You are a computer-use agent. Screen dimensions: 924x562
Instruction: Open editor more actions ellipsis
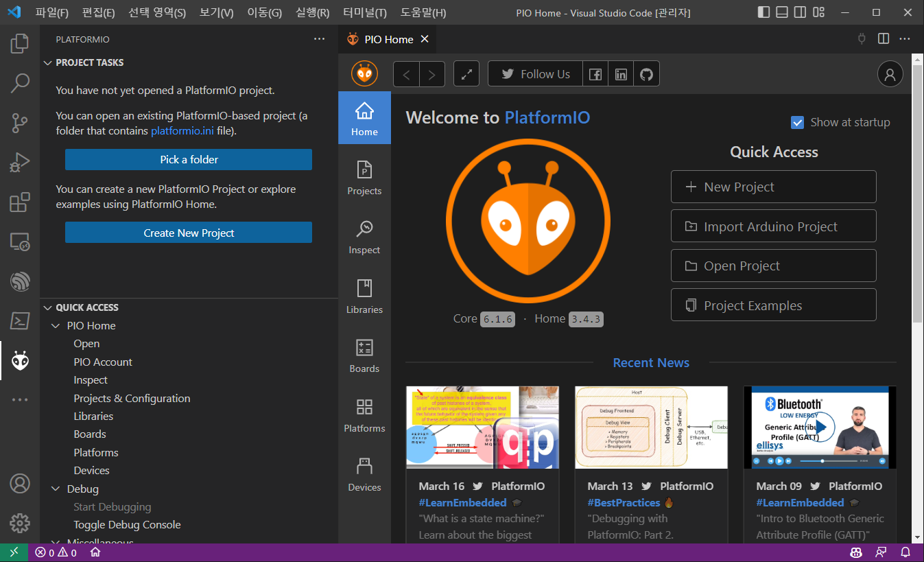click(905, 39)
